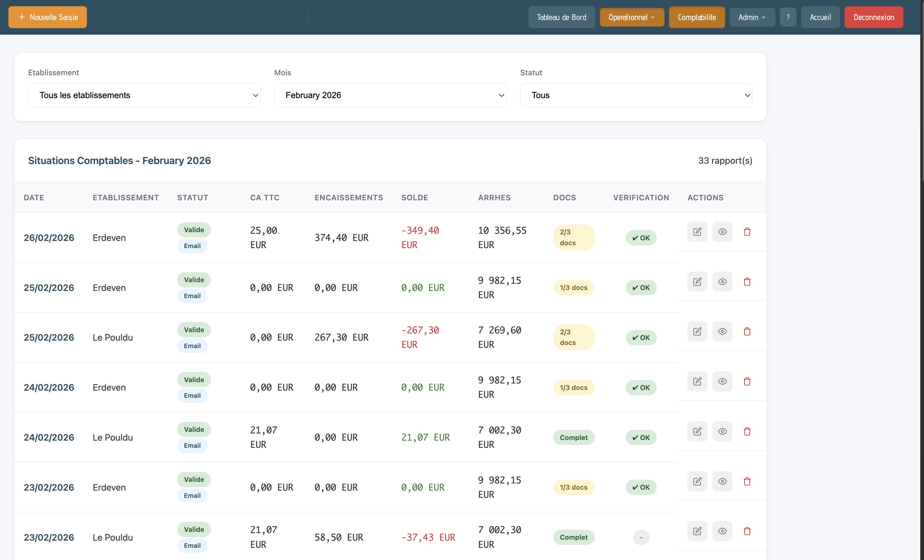The width and height of the screenshot is (924, 560).
Task: Open the Etablissement dropdown
Action: (x=144, y=95)
